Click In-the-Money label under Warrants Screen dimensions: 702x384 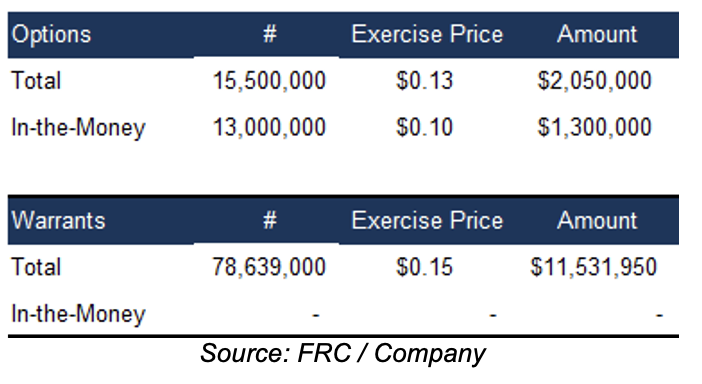tap(78, 314)
